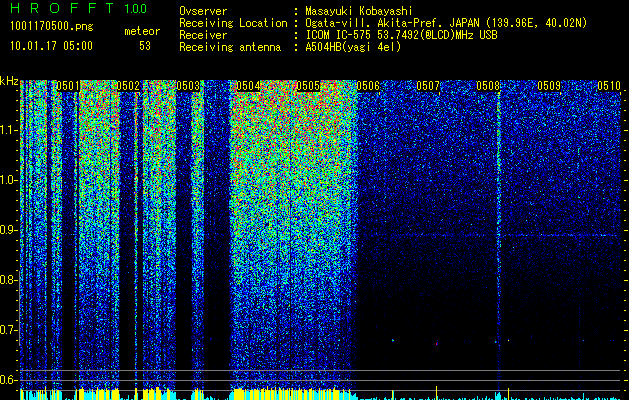Click the HROFFT 1.0.0 title text
This screenshot has width=629, height=400.
[x=79, y=8]
